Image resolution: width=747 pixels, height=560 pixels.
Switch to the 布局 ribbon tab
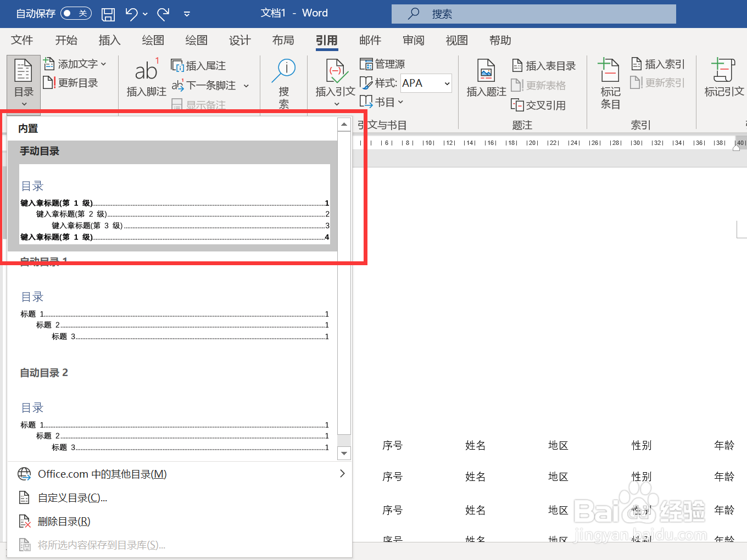coord(283,40)
